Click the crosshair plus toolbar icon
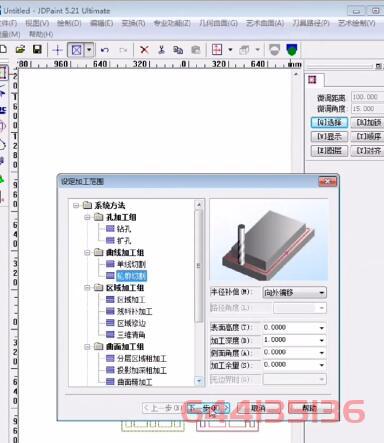The height and width of the screenshot is (443, 384). [x=57, y=50]
